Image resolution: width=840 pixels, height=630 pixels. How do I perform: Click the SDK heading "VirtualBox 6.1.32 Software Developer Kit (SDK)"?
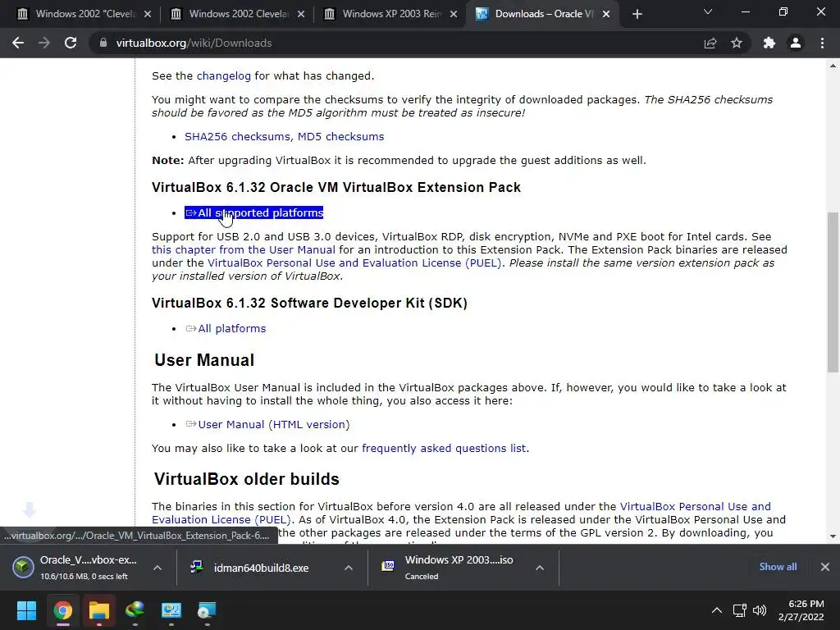[x=309, y=304]
